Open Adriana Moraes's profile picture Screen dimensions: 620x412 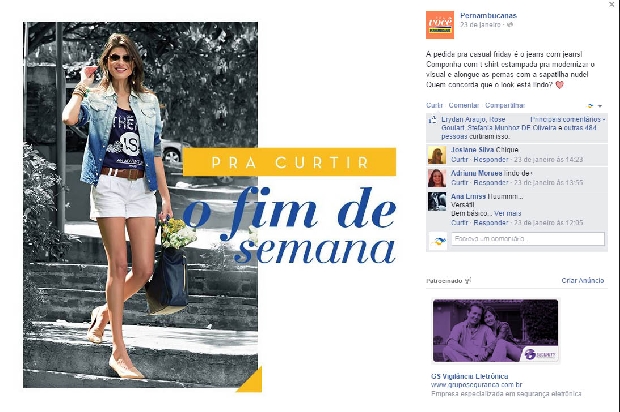click(x=437, y=178)
